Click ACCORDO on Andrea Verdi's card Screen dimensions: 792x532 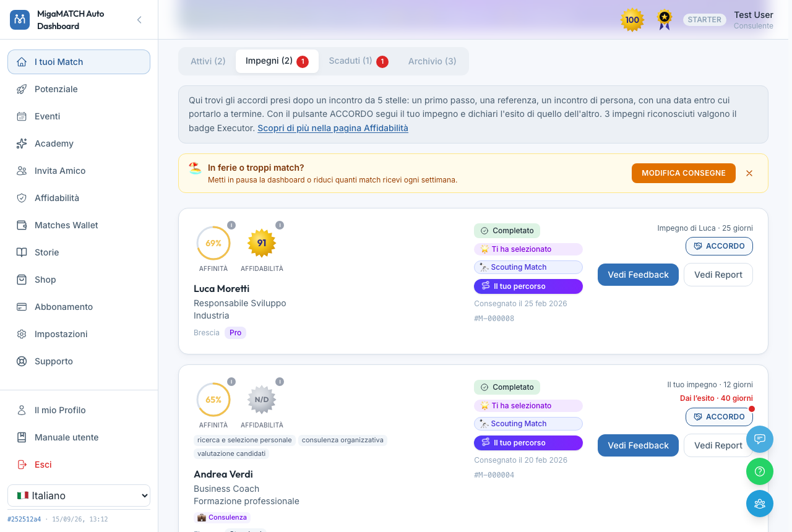click(x=719, y=417)
